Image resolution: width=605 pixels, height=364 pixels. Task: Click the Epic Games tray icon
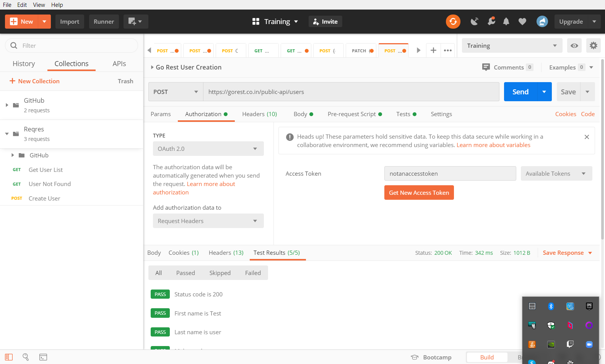point(589,306)
